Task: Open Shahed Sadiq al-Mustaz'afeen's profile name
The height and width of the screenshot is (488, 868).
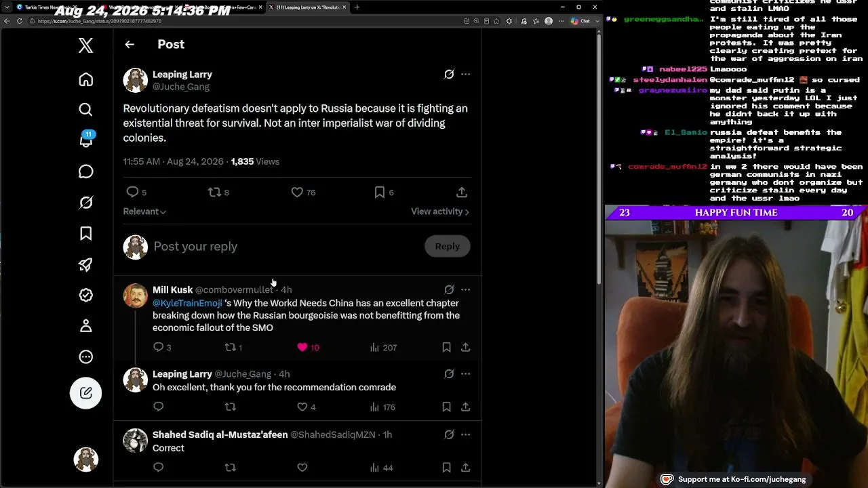Action: tap(220, 434)
